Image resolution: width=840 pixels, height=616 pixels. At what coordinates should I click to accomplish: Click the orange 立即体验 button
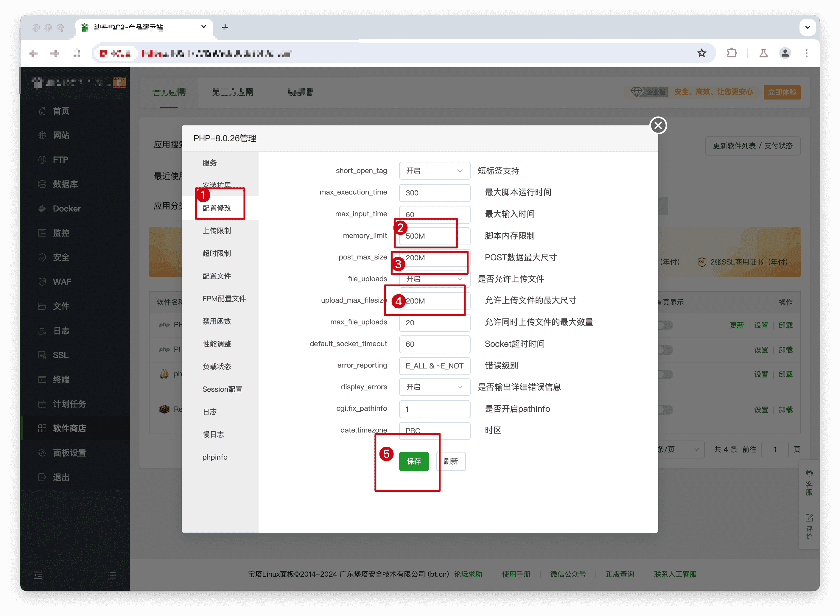click(x=782, y=92)
